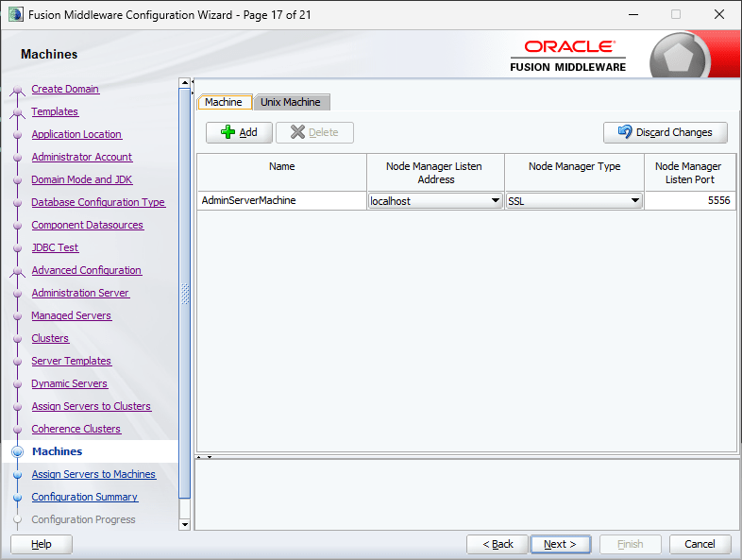Click the Node Manager Listen Port column header
This screenshot has height=560, width=742.
(690, 172)
